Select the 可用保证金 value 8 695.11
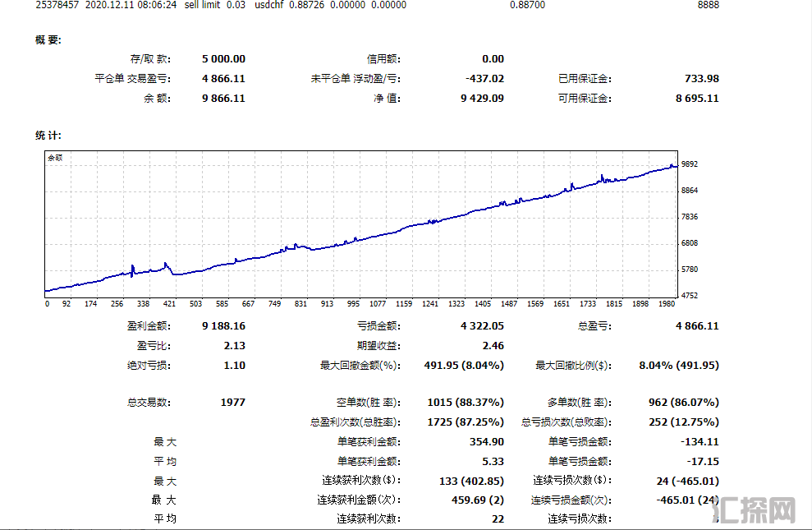Viewport: 812px width, 530px height. 697,99
